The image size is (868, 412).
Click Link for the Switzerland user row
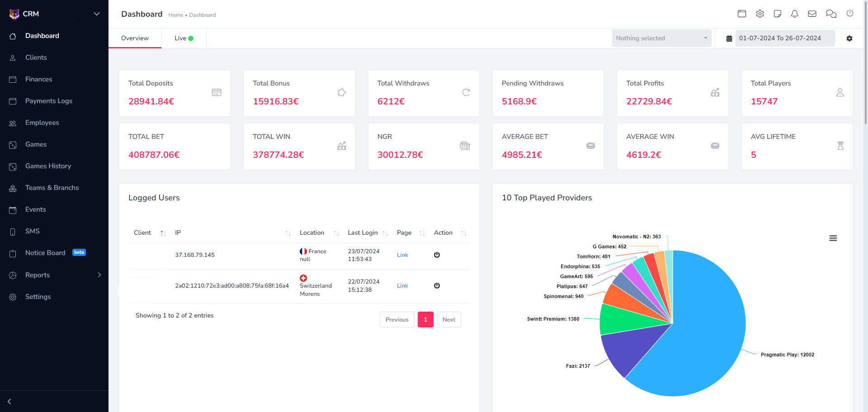pos(402,286)
